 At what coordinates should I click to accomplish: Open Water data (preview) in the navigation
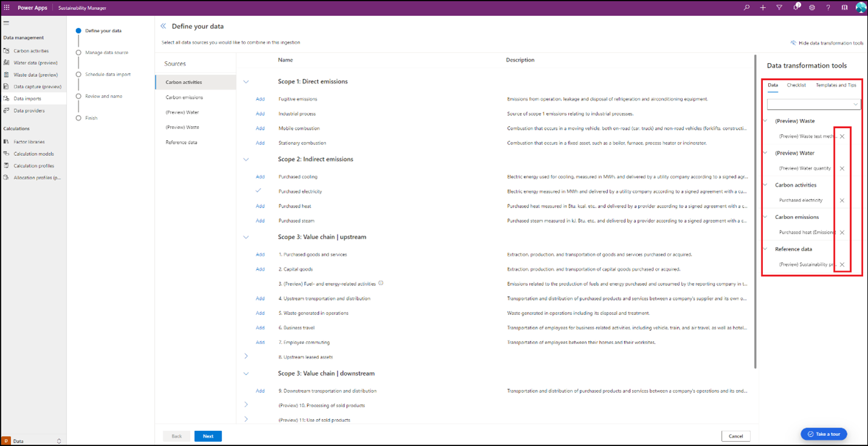click(x=35, y=63)
